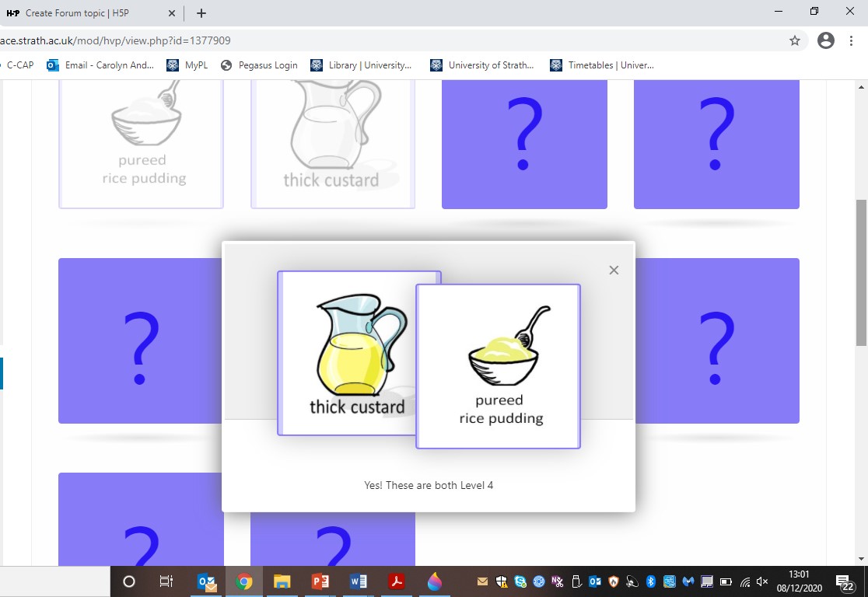Click the Malwarebytes tray icon
This screenshot has width=868, height=597.
(x=688, y=581)
